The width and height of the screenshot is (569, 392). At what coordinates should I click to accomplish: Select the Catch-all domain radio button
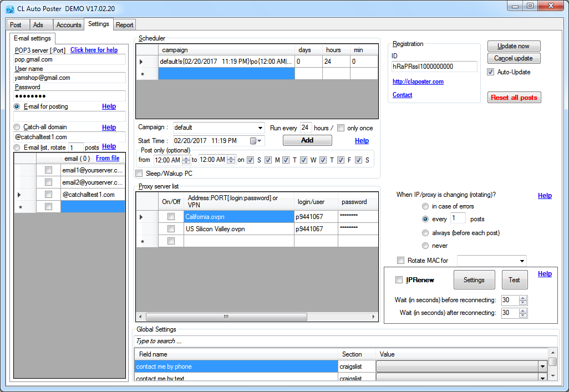pos(17,127)
